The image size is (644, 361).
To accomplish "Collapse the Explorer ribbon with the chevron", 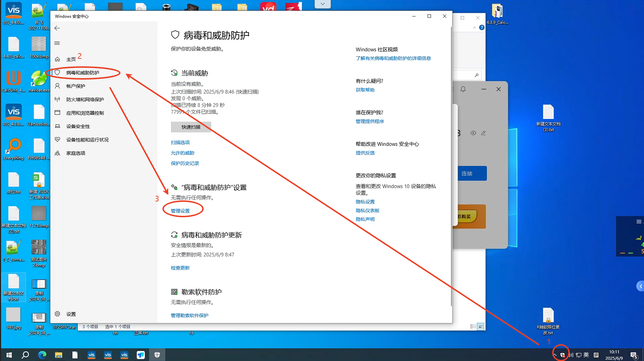I will pos(474,28).
